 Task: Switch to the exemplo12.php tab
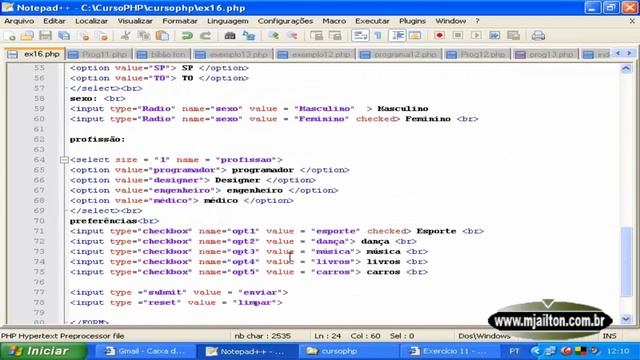315,54
